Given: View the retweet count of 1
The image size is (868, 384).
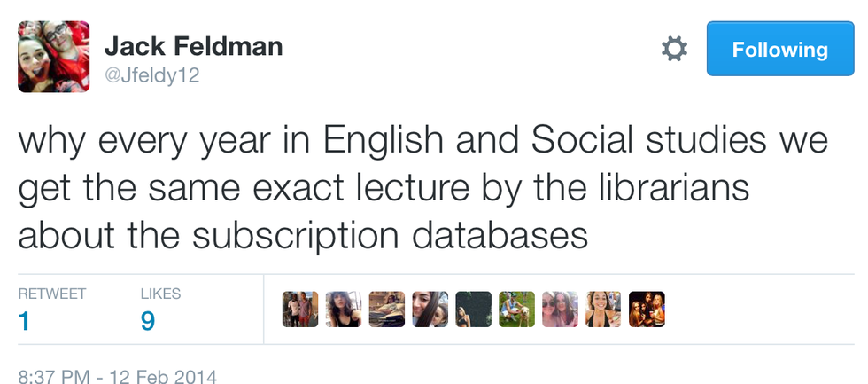Looking at the screenshot, I should [24, 320].
